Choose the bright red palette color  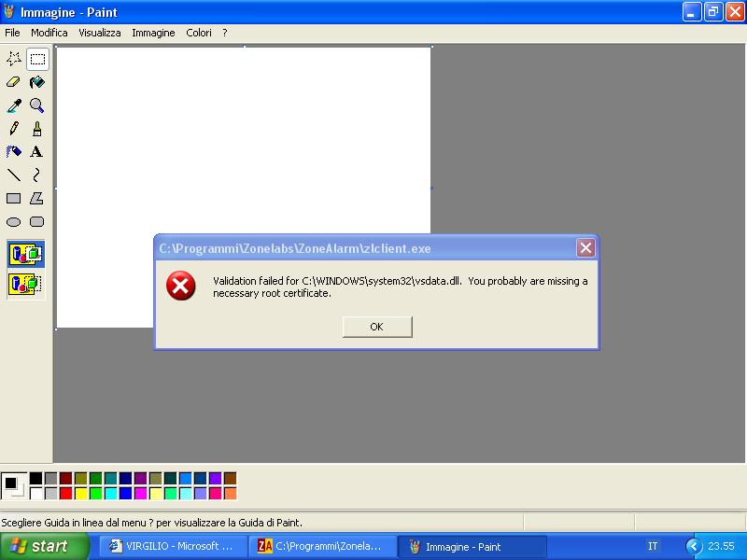tap(65, 493)
